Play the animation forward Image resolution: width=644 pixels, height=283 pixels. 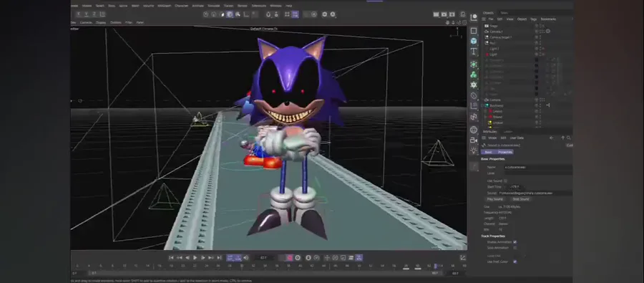click(195, 258)
